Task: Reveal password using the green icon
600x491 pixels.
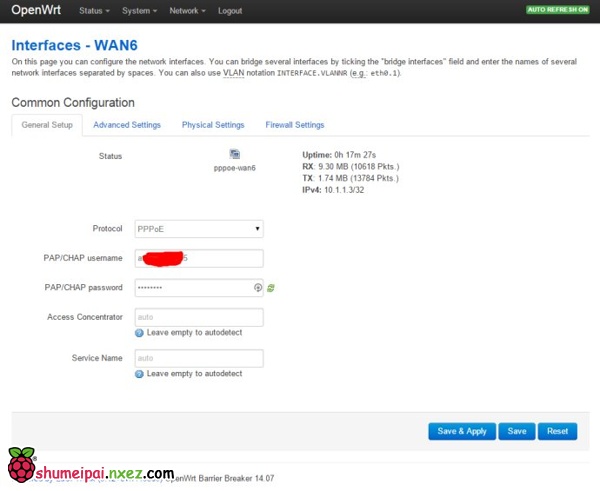Action: point(271,288)
